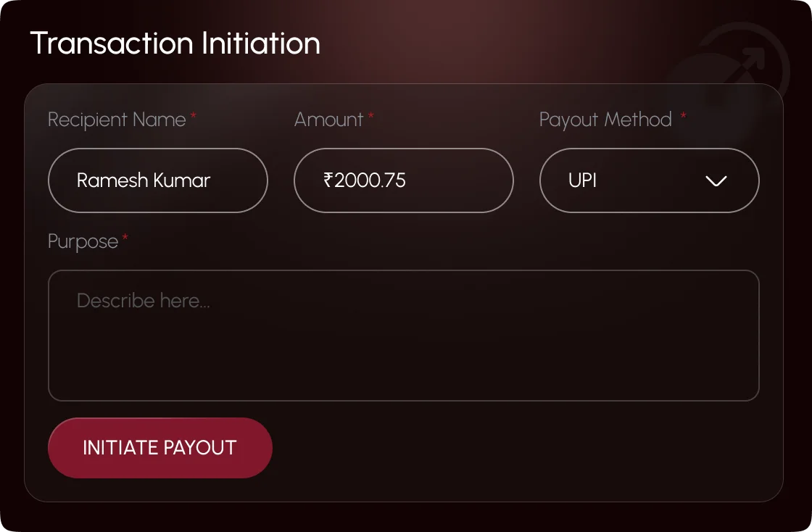Click the Recipient Name field showing Ramesh Kumar
812x532 pixels.
click(x=157, y=180)
